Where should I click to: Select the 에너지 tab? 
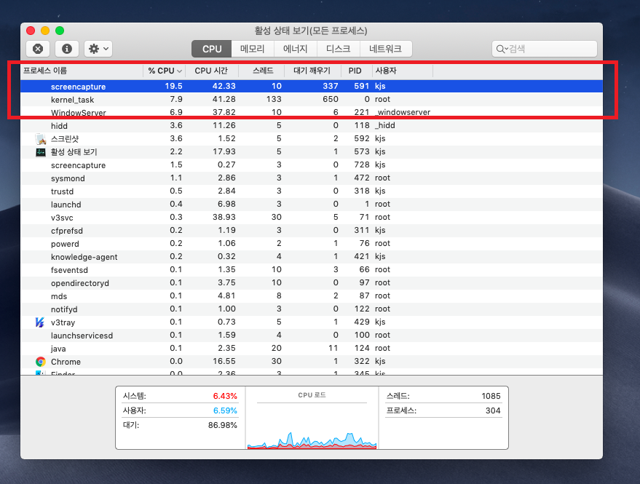296,48
